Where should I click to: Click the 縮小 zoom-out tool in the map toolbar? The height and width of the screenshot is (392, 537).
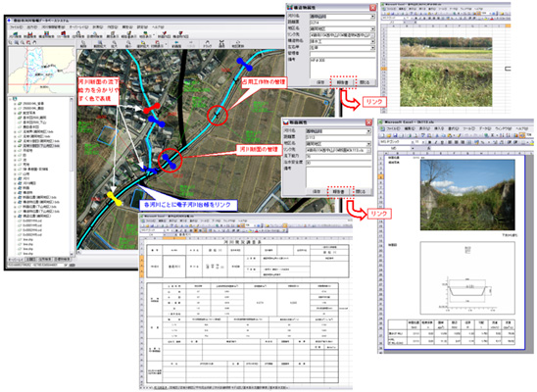pyautogui.click(x=128, y=44)
